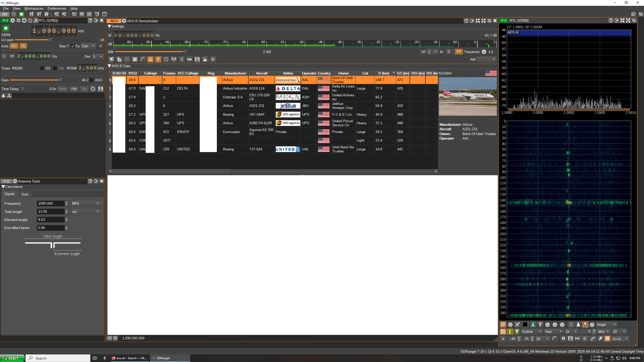644x362 pixels.
Task: Open the Angel colormap dropdown
Action: [x=607, y=325]
